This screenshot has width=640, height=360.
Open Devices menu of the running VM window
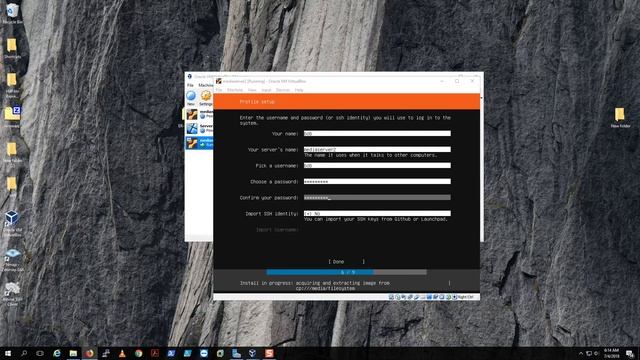point(283,90)
